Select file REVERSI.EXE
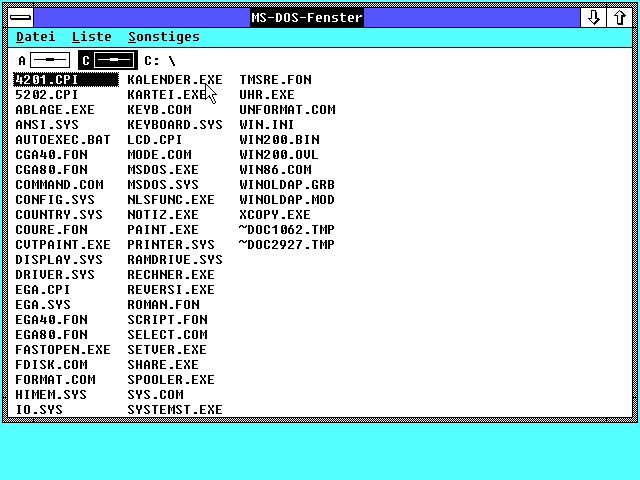The height and width of the screenshot is (480, 640). [x=170, y=290]
